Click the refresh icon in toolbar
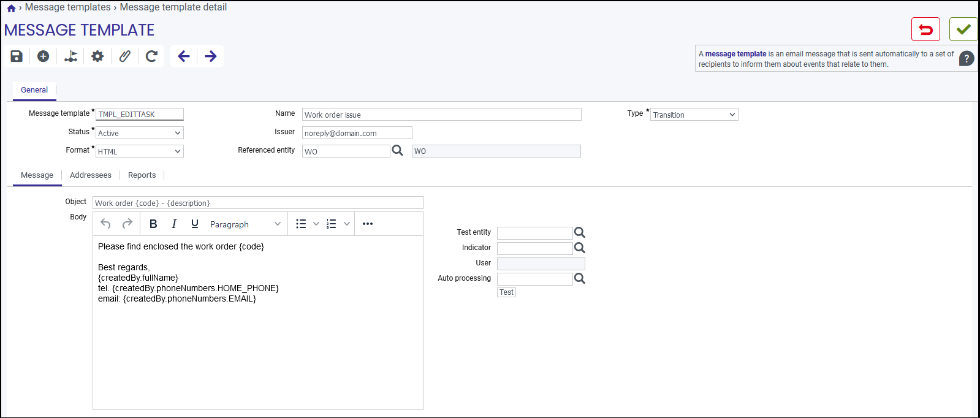The height and width of the screenshot is (418, 980). coord(151,56)
